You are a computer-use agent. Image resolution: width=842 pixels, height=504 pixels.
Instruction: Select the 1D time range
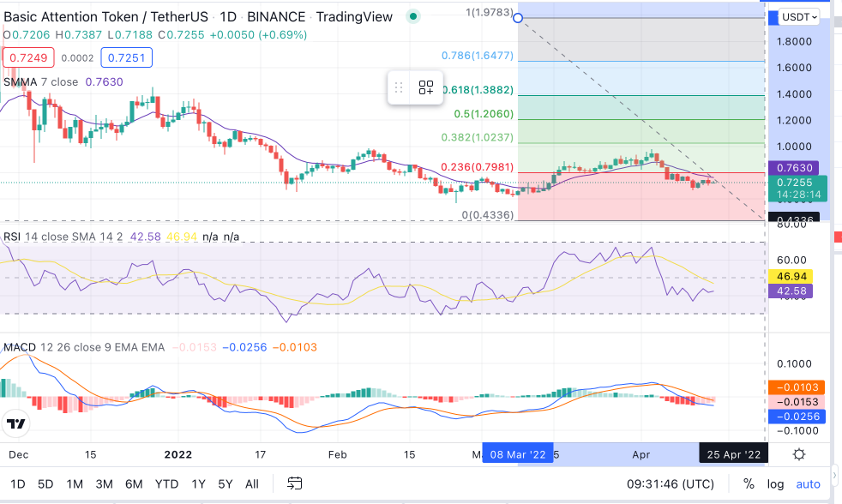[x=18, y=483]
